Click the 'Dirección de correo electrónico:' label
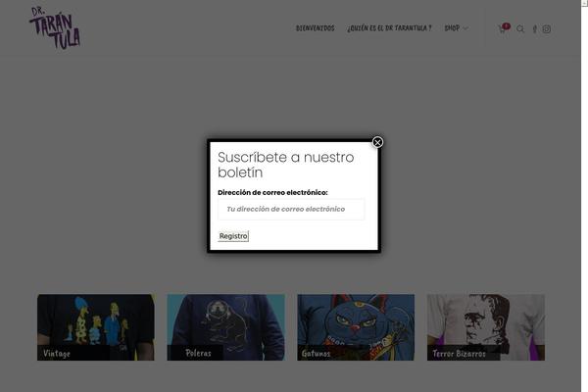This screenshot has width=588, height=392. tap(272, 192)
